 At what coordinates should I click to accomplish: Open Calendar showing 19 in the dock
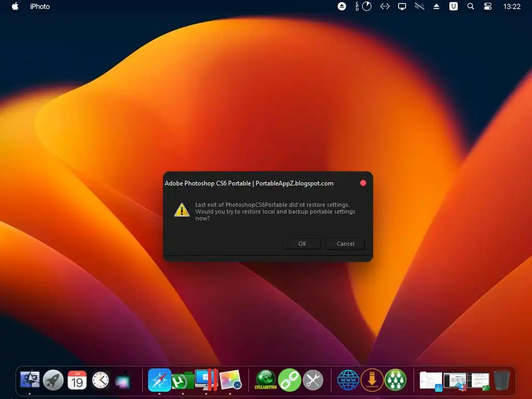[77, 380]
